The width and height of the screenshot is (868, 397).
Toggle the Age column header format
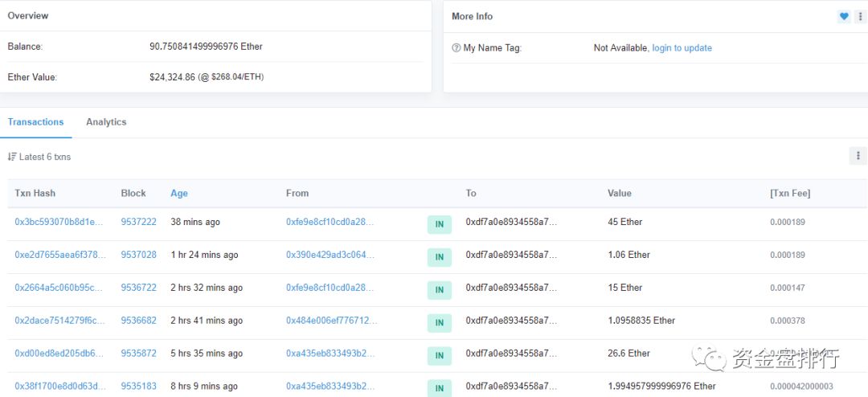coord(179,193)
